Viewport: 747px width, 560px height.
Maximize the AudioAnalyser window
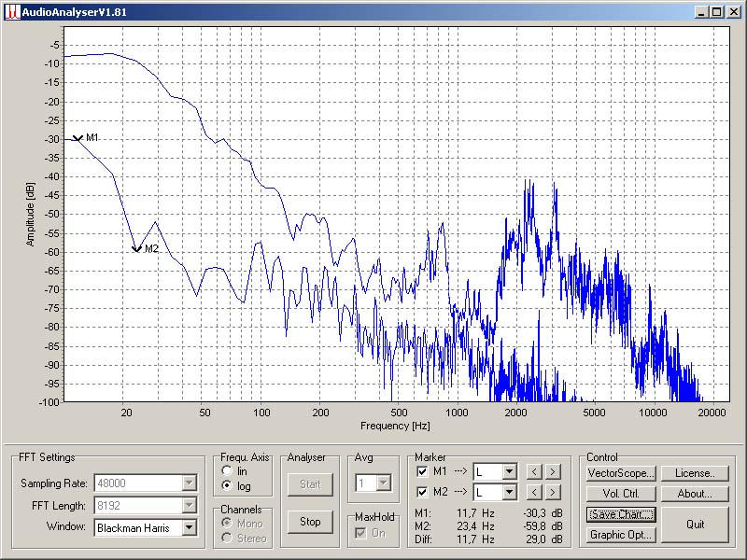click(716, 12)
